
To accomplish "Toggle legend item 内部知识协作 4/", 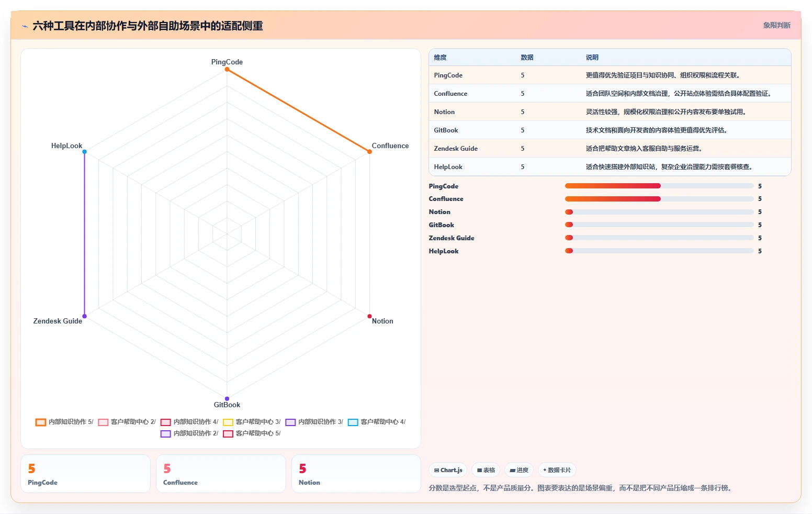I will (189, 422).
